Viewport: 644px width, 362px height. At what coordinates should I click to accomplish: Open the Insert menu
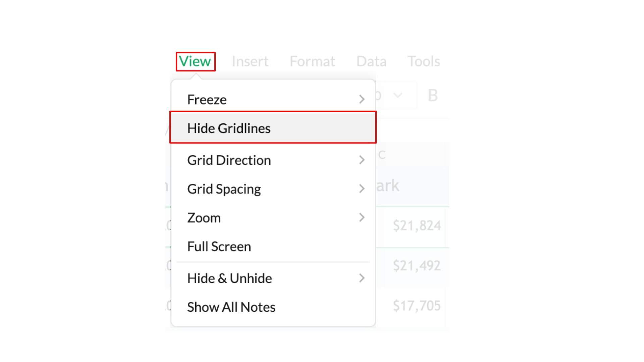click(250, 61)
